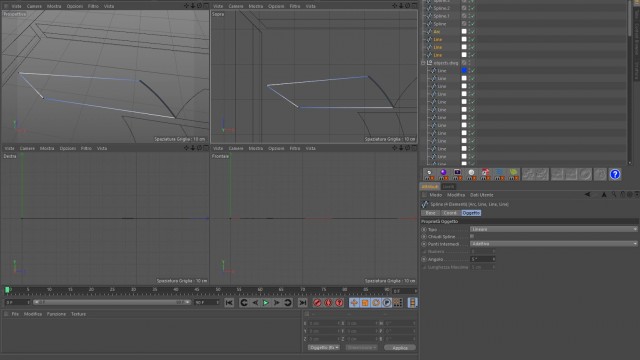This screenshot has width=640, height=360.
Task: Play the animation forward
Action: [x=266, y=302]
